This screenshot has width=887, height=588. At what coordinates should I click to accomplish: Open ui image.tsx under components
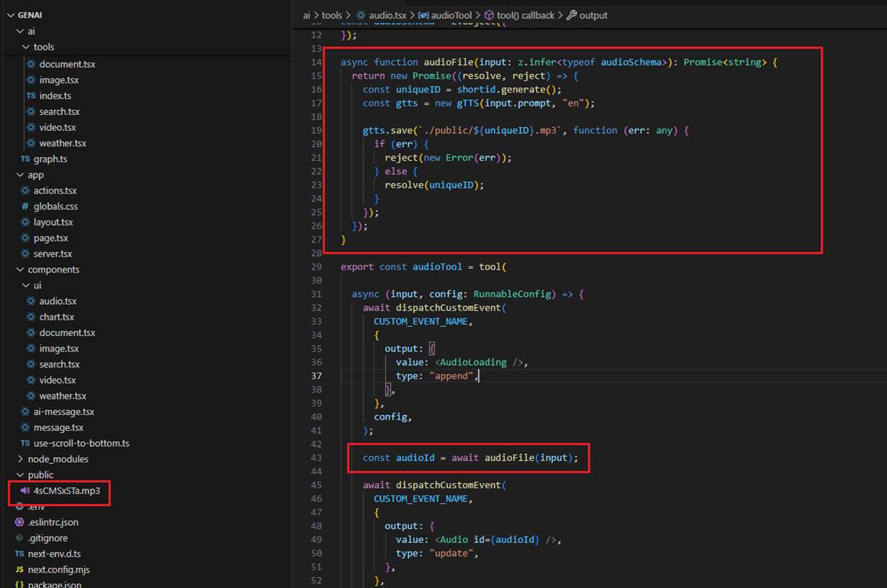coord(59,348)
